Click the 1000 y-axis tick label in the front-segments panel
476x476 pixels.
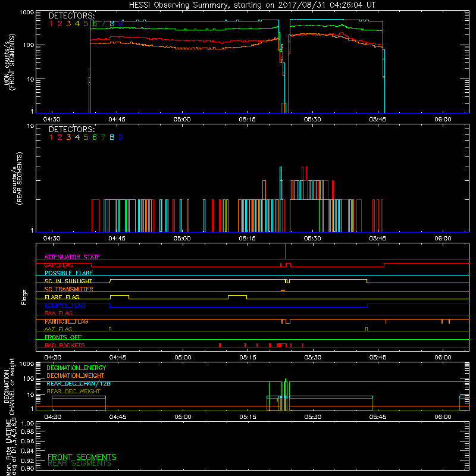point(27,12)
